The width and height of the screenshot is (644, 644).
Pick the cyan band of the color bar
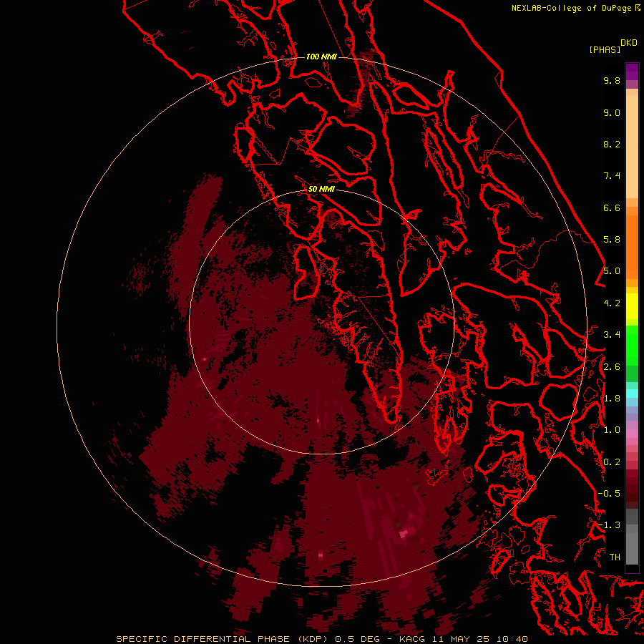pos(632,394)
